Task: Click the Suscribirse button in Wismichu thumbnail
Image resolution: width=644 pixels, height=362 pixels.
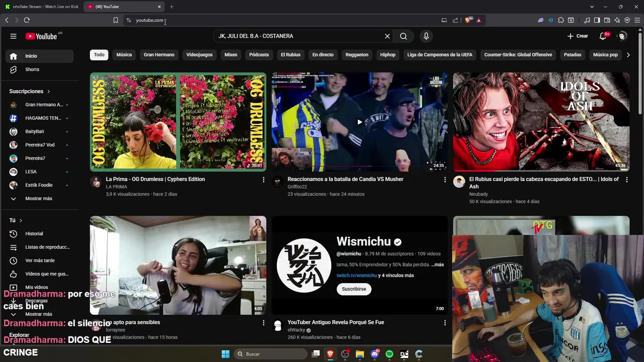Action: pos(354,289)
